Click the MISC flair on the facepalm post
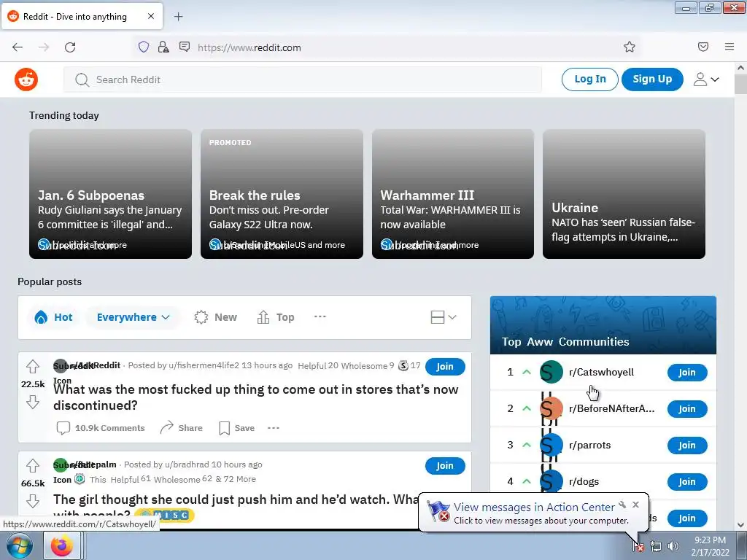Screen dimensions: 747x560 click(x=164, y=515)
